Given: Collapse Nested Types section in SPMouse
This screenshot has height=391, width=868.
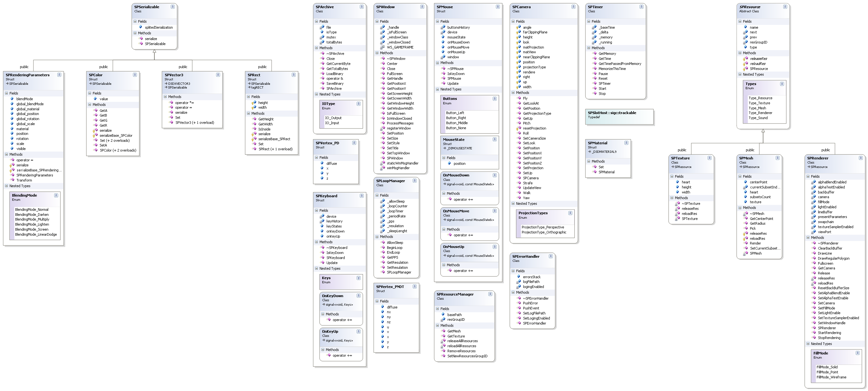Looking at the screenshot, I should tap(437, 89).
